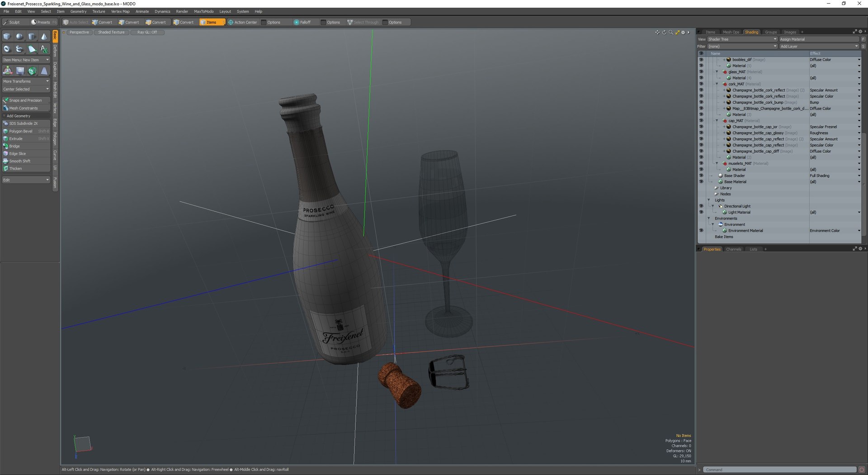This screenshot has height=475, width=868.
Task: Select the Pen polygon tool
Action: 32,49
